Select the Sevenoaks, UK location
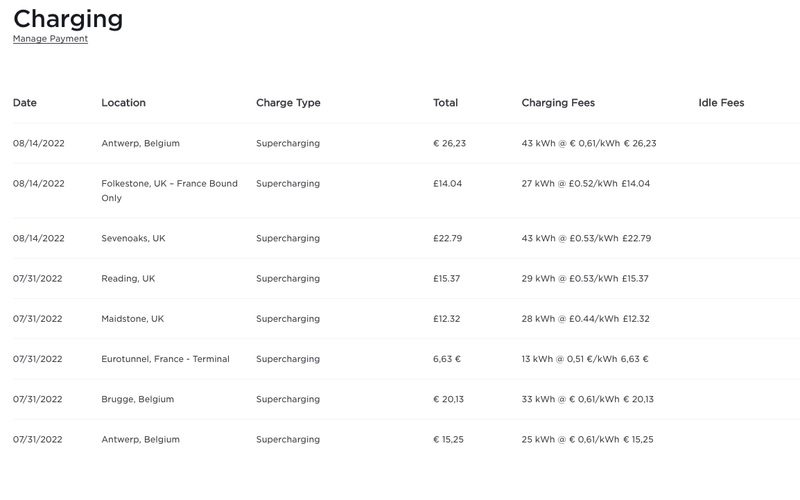 pyautogui.click(x=133, y=239)
